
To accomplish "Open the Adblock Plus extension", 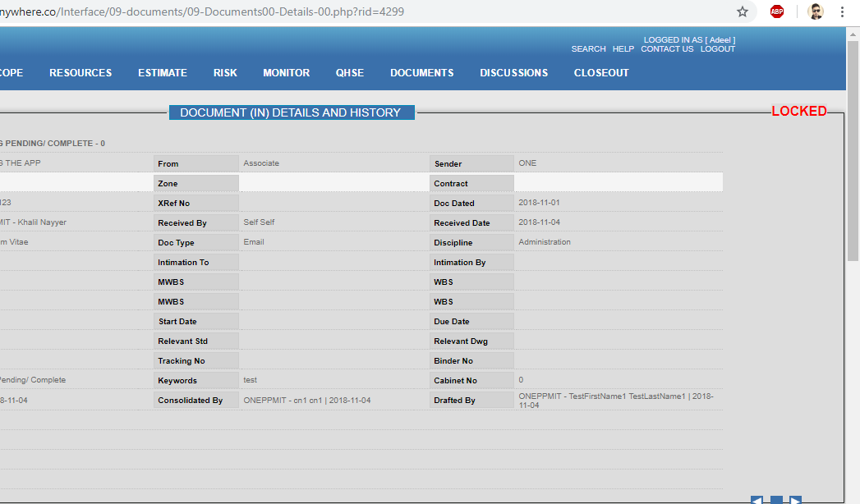I will (x=776, y=12).
